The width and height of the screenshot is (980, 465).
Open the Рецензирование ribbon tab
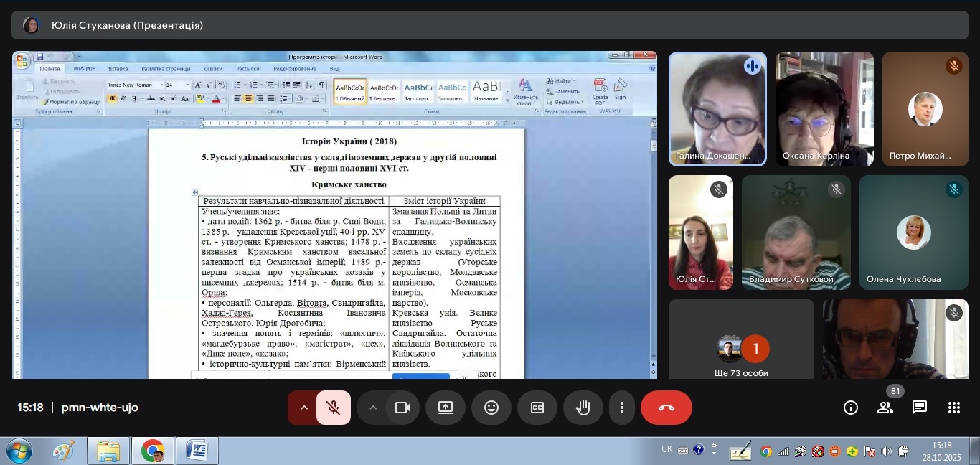click(294, 69)
